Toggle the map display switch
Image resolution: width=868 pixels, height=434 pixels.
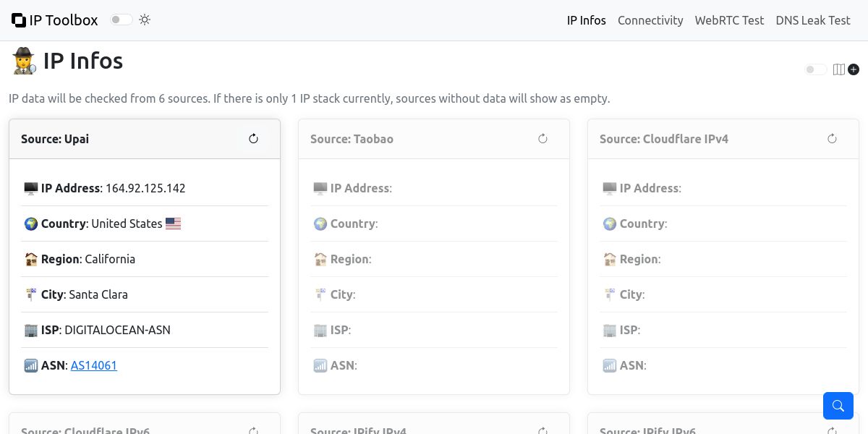(815, 69)
